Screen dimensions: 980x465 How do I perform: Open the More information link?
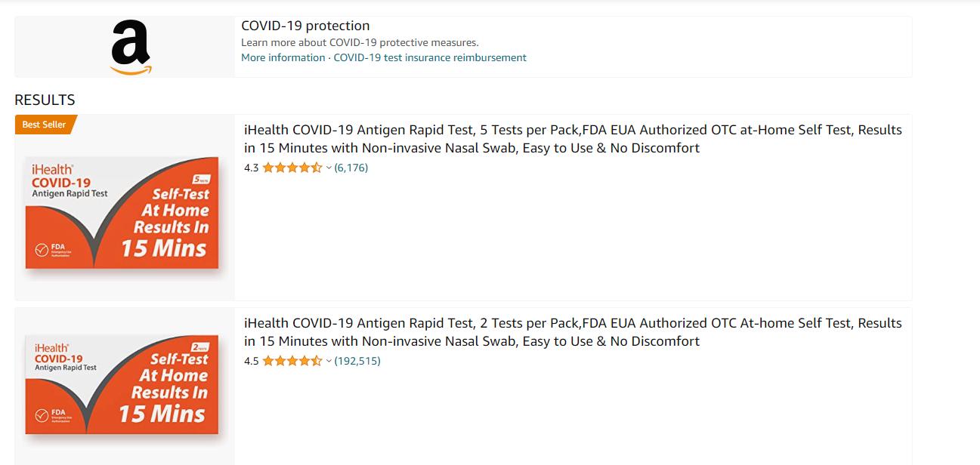click(283, 57)
